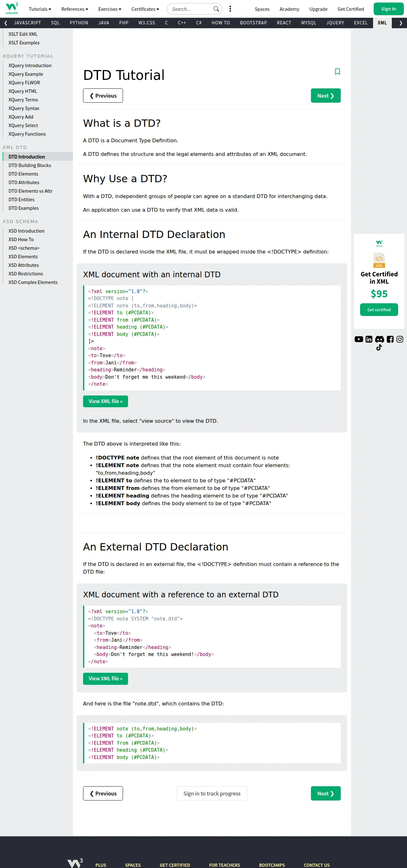Click footer CONTACT US link

click(x=317, y=865)
